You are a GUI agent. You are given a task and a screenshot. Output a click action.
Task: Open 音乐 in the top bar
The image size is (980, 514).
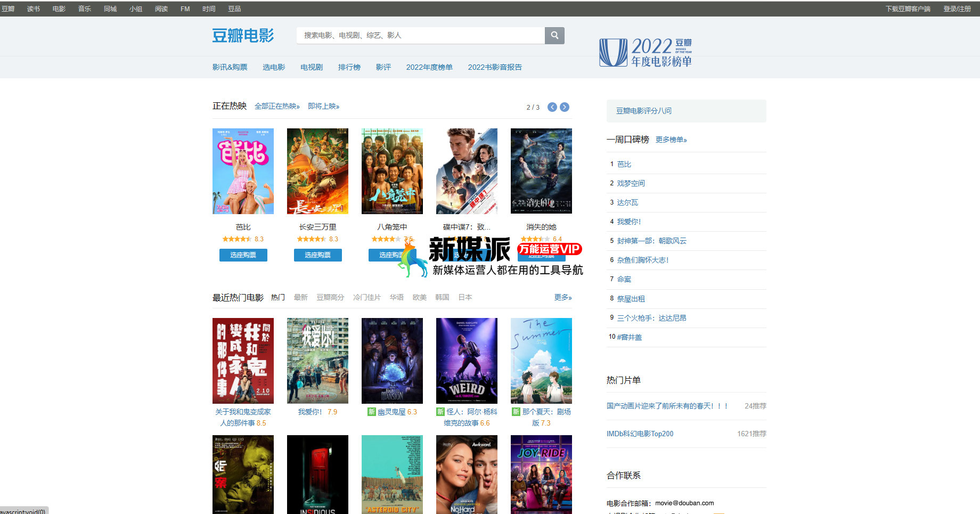[85, 9]
